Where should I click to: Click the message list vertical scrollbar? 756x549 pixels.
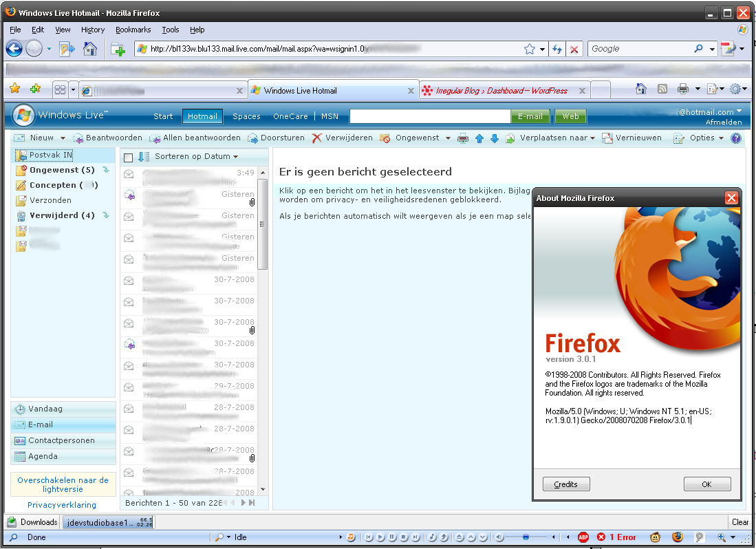click(262, 224)
